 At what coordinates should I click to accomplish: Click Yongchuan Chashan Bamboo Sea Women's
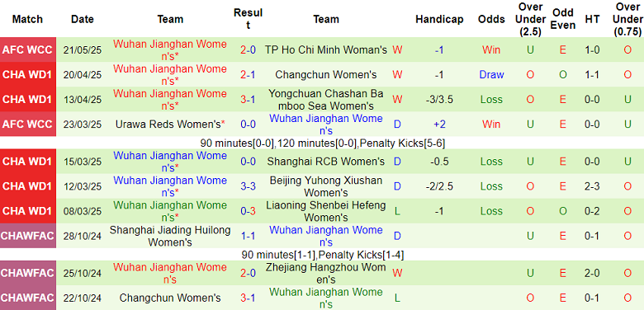click(326, 100)
